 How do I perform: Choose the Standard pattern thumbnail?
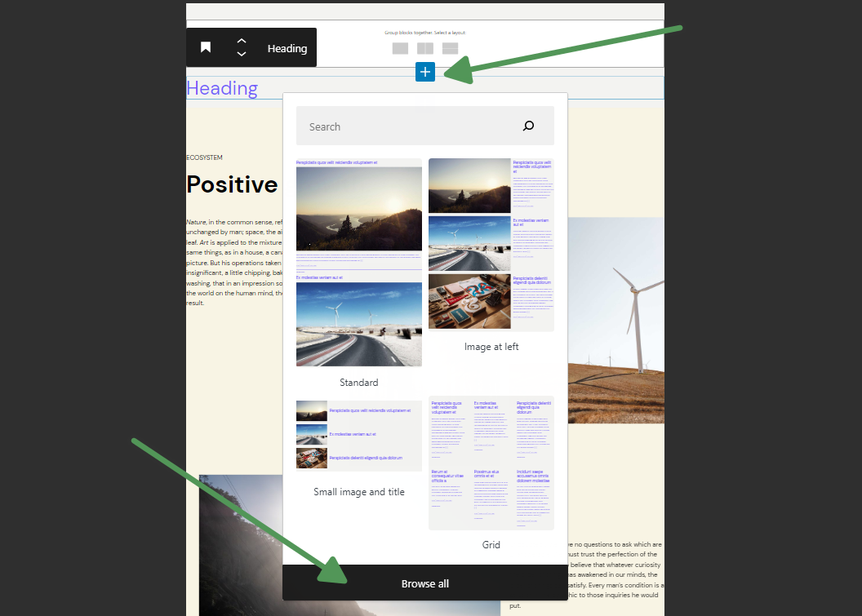(359, 263)
